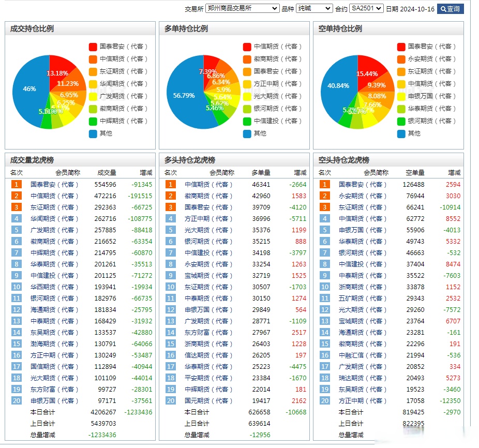Click red 国泰君安 legend swatch in 成交持仓比例
Screen dimensions: 479x448
coord(93,47)
